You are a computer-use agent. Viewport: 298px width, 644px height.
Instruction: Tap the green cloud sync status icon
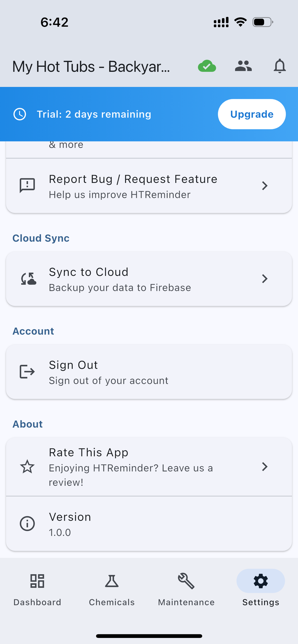(207, 66)
